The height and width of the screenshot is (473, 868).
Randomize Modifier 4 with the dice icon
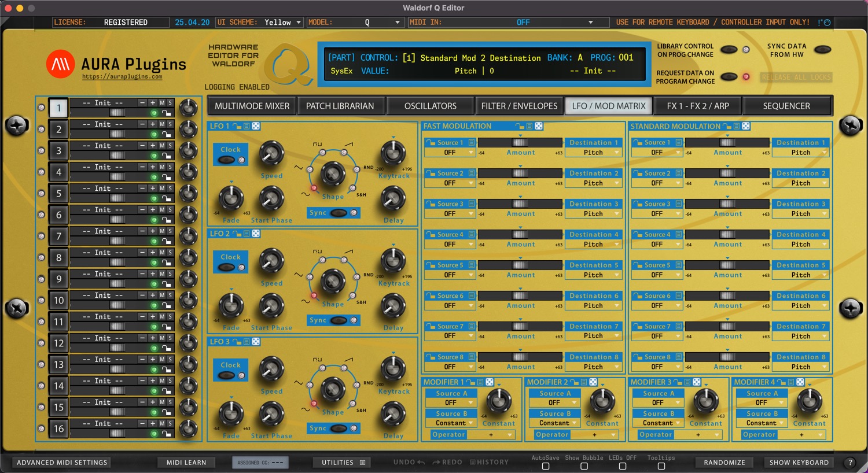pos(800,382)
